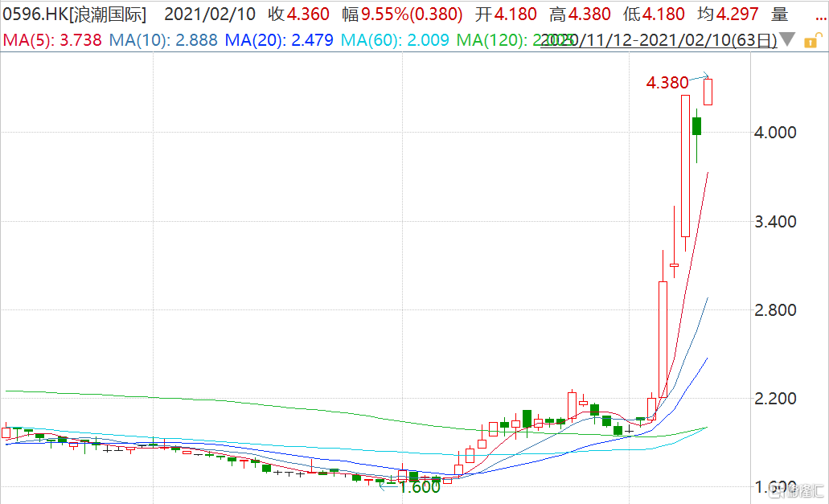Click the 2021/02/10 date in header

(210, 14)
